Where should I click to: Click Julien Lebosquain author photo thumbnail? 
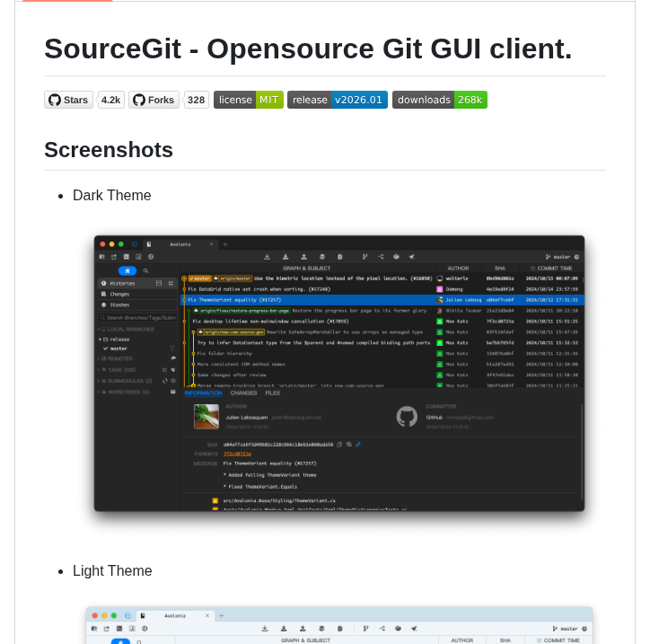point(206,417)
